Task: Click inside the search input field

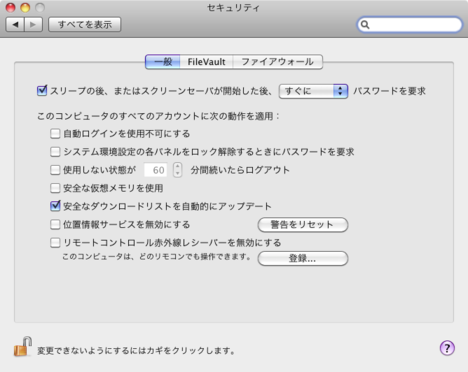Action: [x=410, y=25]
